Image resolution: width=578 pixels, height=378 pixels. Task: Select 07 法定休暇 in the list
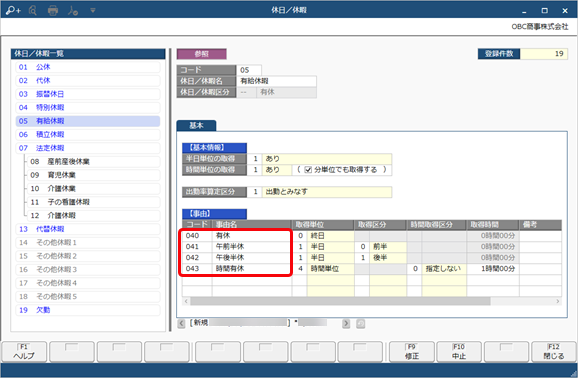tap(88, 148)
